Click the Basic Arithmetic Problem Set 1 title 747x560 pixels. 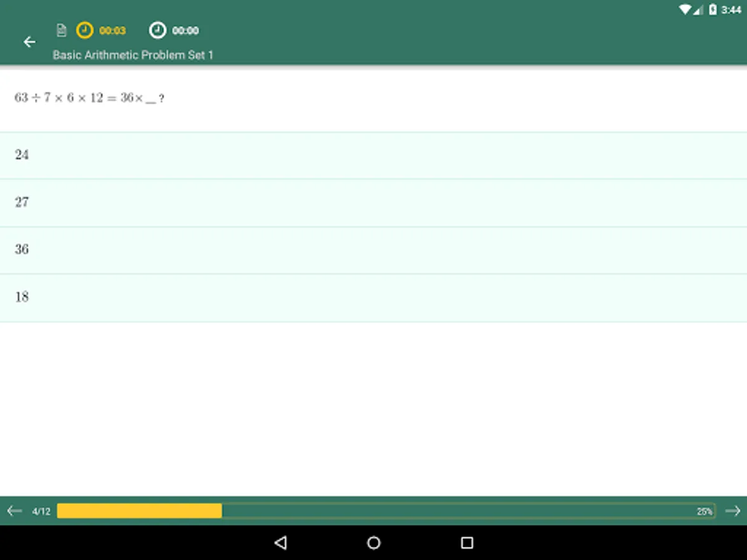point(133,55)
